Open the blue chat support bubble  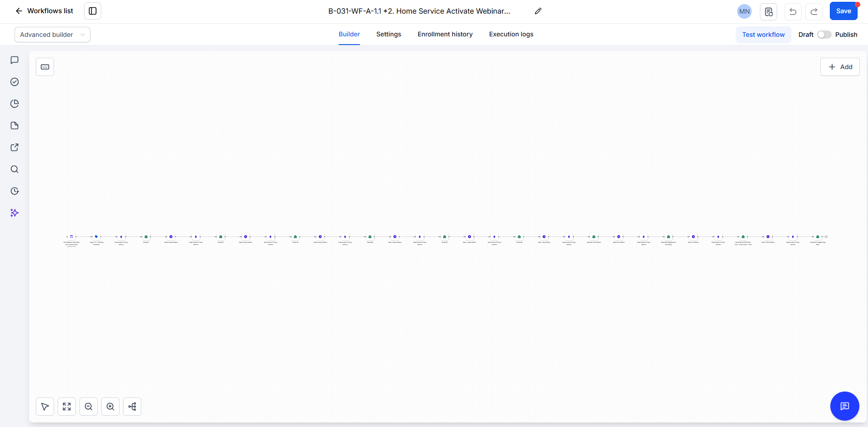coord(844,406)
